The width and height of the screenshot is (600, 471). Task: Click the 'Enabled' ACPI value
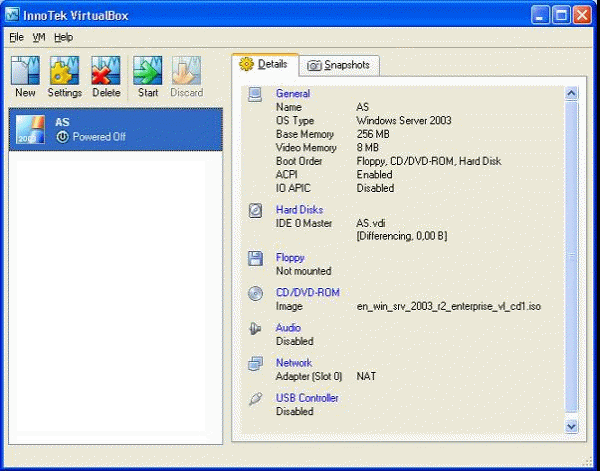[374, 174]
